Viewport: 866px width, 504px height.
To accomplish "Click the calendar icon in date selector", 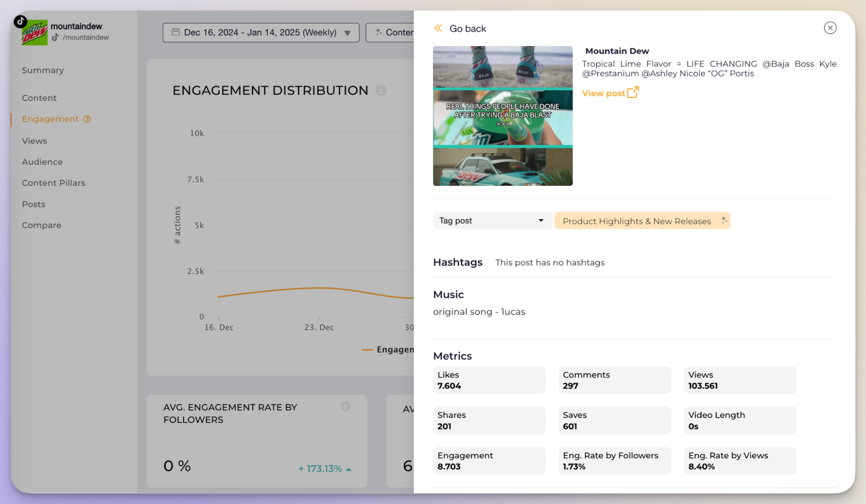I will (x=176, y=32).
